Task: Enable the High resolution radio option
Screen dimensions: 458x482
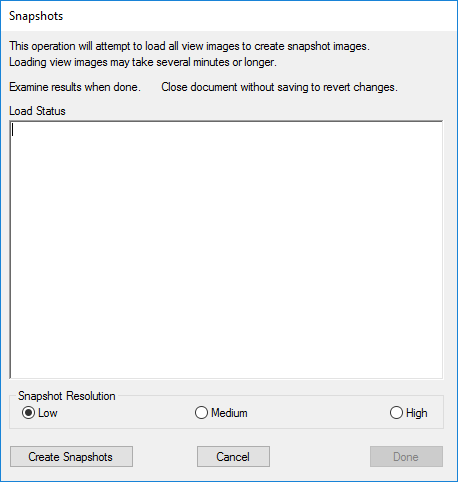Action: tap(396, 413)
